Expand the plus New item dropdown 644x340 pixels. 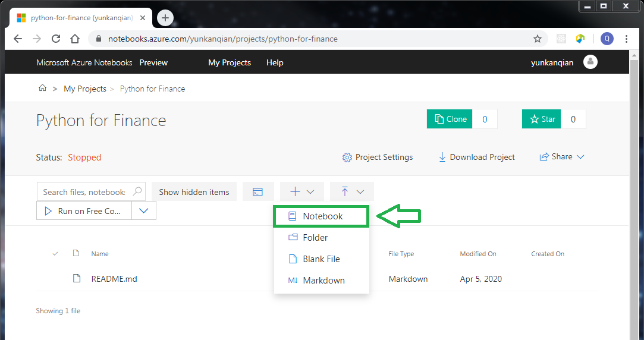302,192
